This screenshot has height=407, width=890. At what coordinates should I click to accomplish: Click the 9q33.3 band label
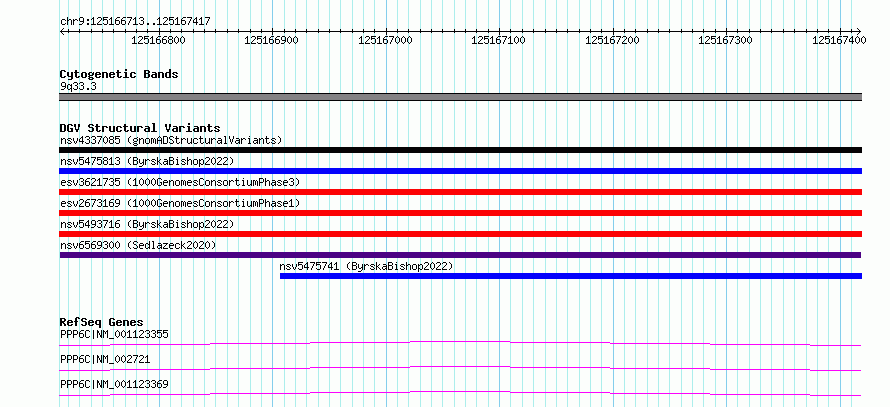(x=78, y=86)
